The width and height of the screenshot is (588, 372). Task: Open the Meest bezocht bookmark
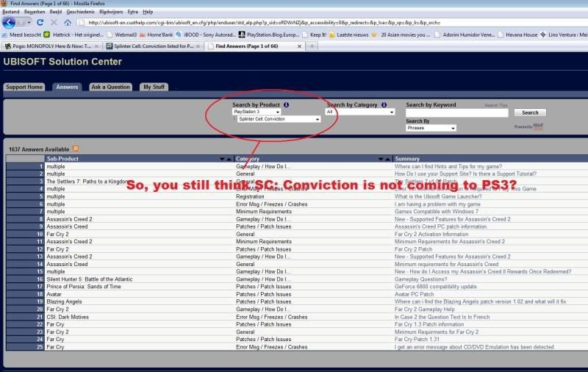coord(21,35)
